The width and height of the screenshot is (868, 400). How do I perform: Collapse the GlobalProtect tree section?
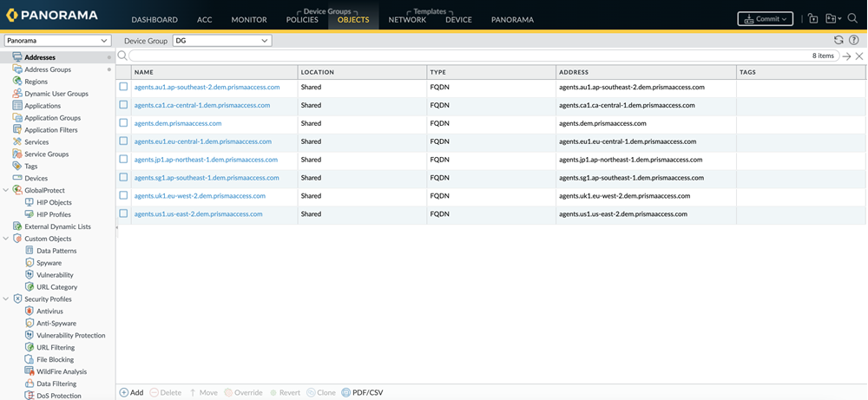tap(7, 190)
